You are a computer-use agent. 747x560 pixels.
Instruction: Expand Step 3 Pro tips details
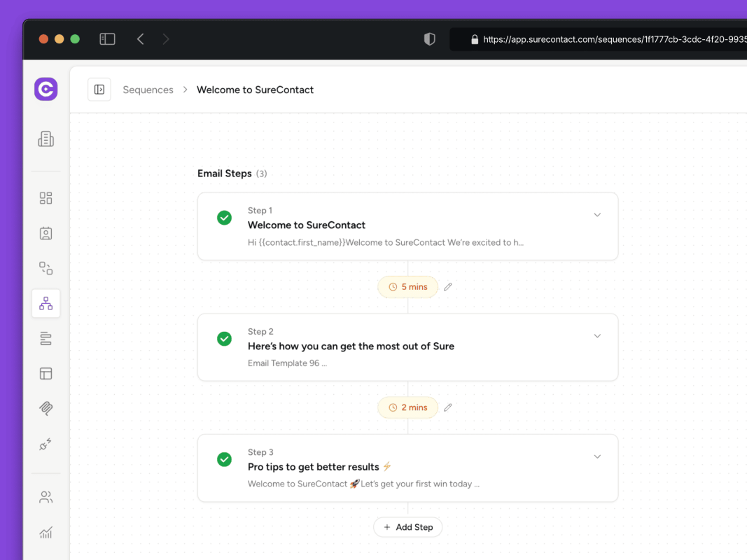(x=597, y=456)
